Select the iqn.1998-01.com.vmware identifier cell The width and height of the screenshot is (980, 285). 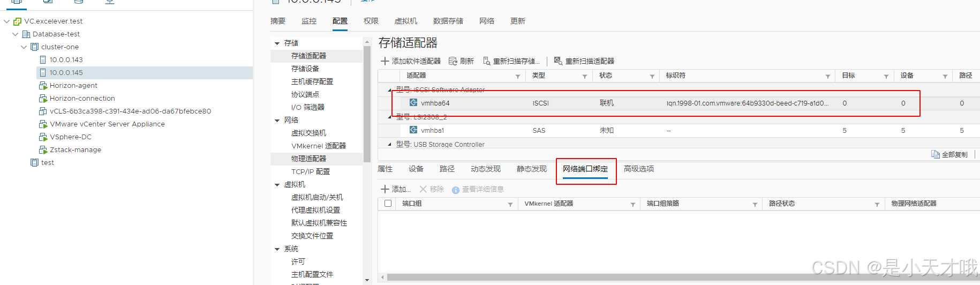pyautogui.click(x=747, y=103)
